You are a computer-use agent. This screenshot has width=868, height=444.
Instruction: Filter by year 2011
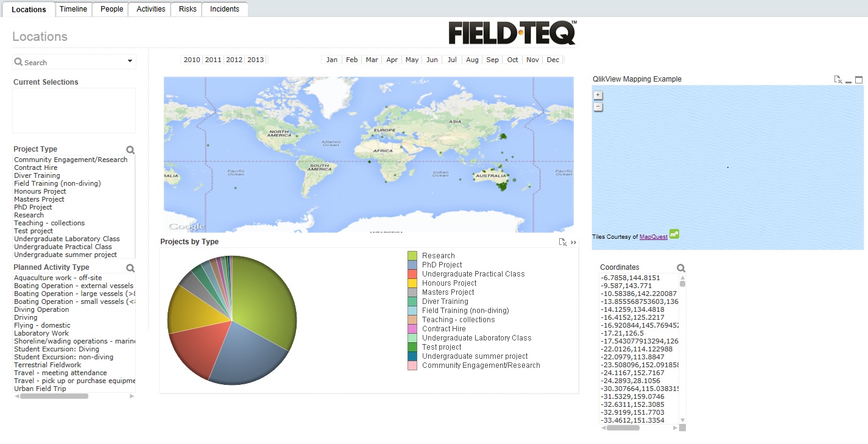pyautogui.click(x=213, y=60)
